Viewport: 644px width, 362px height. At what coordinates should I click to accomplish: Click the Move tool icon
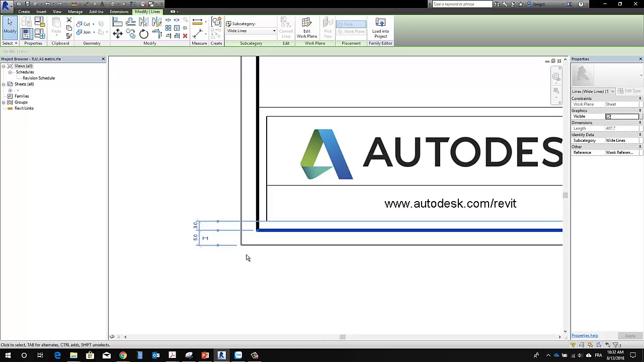point(117,34)
